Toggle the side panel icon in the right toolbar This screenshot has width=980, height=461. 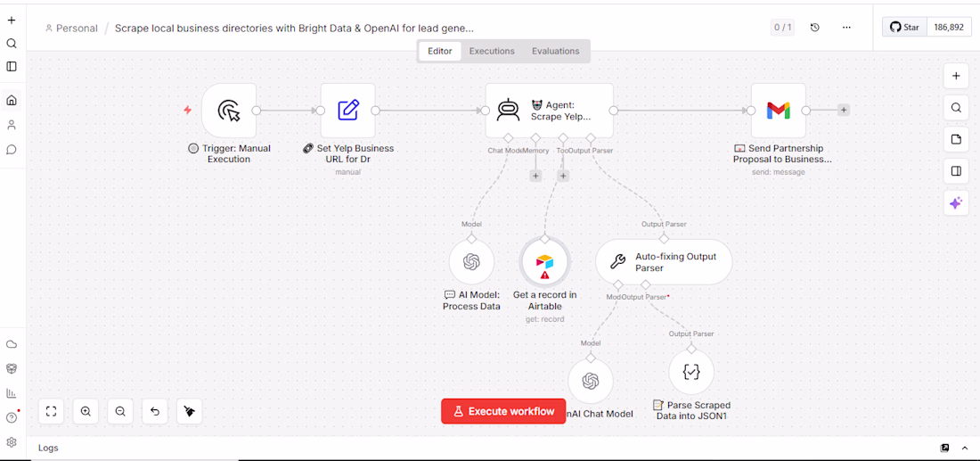pos(956,171)
